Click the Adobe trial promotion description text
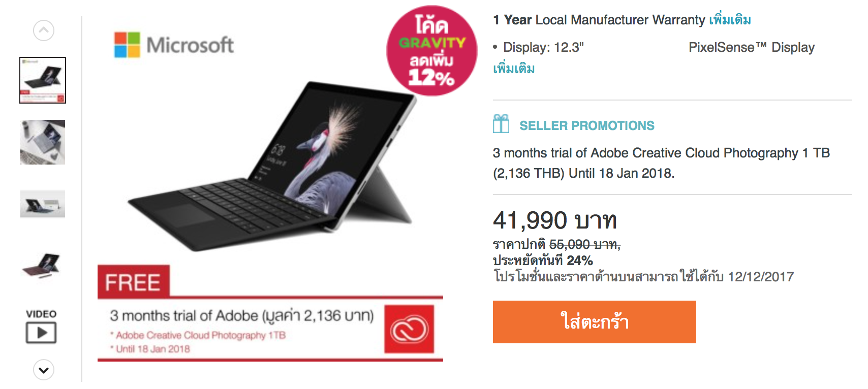This screenshot has width=868, height=389. pyautogui.click(x=661, y=163)
